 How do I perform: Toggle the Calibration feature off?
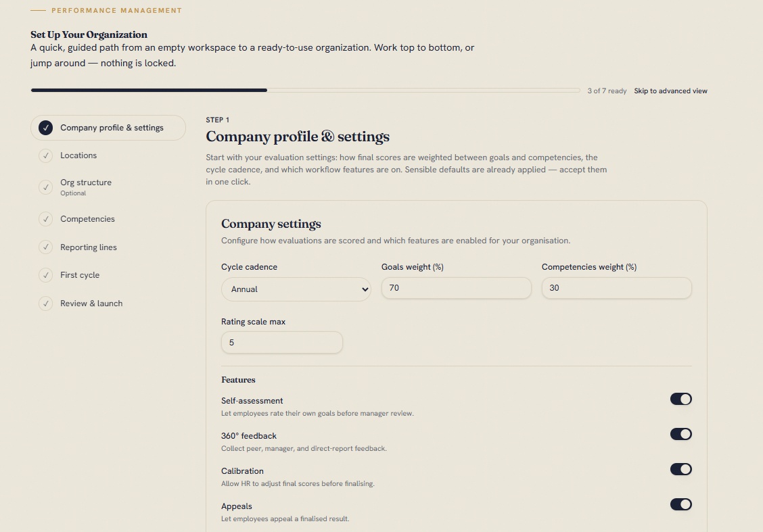[x=680, y=469]
